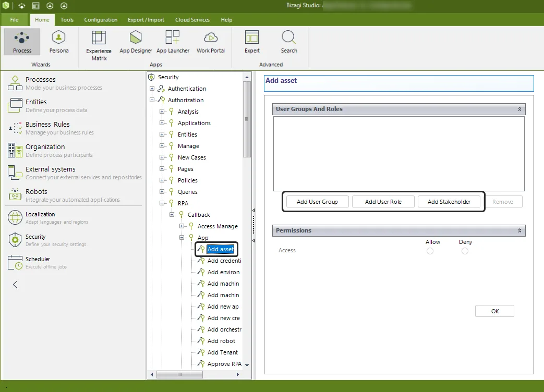The height and width of the screenshot is (392, 544).
Task: Click Add User Role button
Action: 383,202
